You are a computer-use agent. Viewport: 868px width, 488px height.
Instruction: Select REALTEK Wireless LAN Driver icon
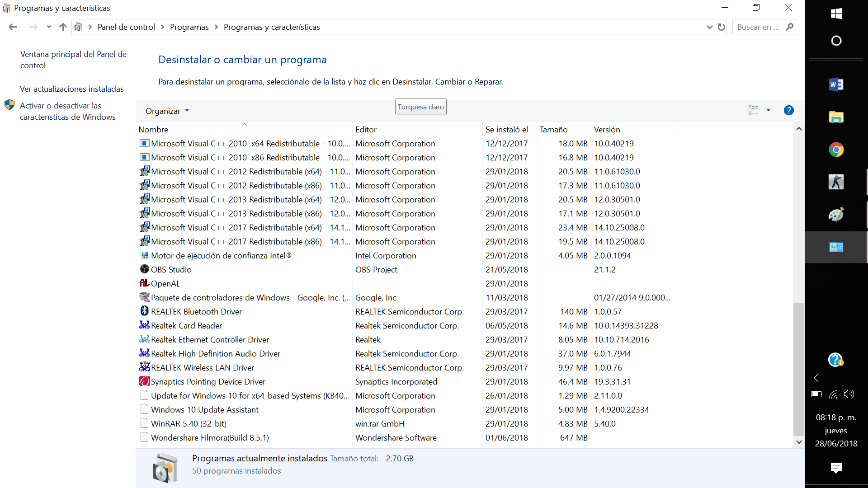point(144,367)
